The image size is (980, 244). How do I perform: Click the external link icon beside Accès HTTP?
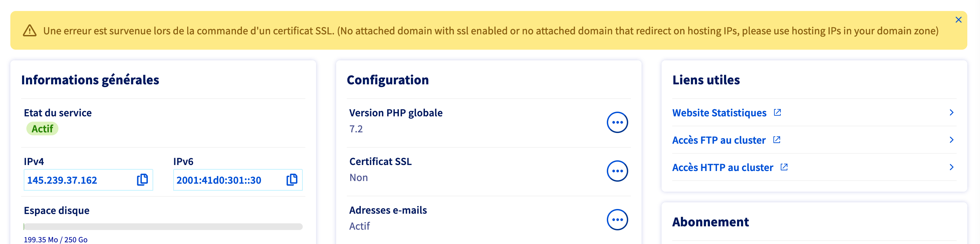tap(784, 167)
